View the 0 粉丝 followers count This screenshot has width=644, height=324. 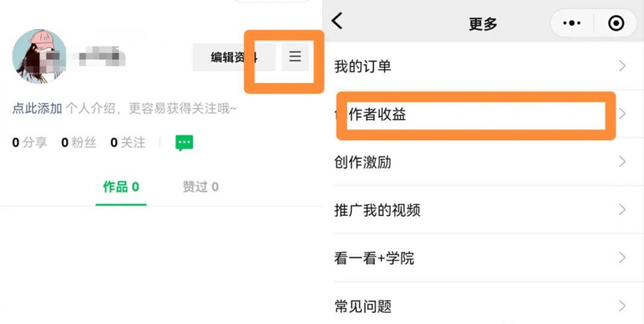(x=79, y=143)
